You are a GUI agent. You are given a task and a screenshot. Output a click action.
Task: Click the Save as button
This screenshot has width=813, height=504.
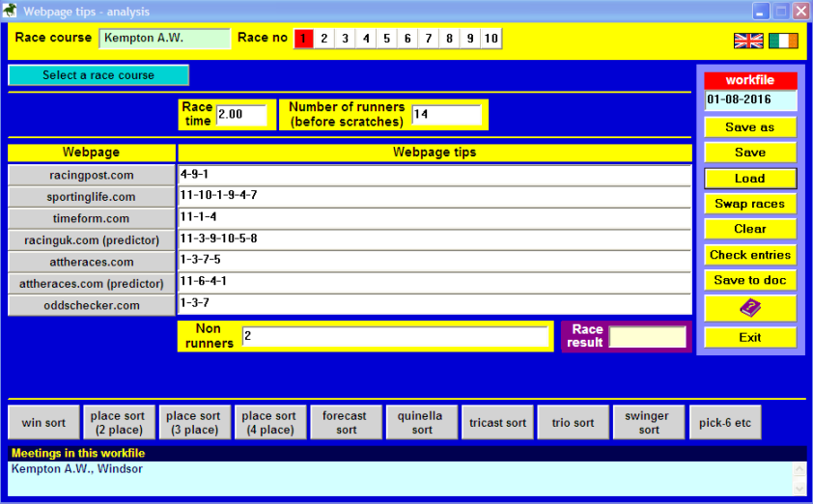pyautogui.click(x=749, y=127)
